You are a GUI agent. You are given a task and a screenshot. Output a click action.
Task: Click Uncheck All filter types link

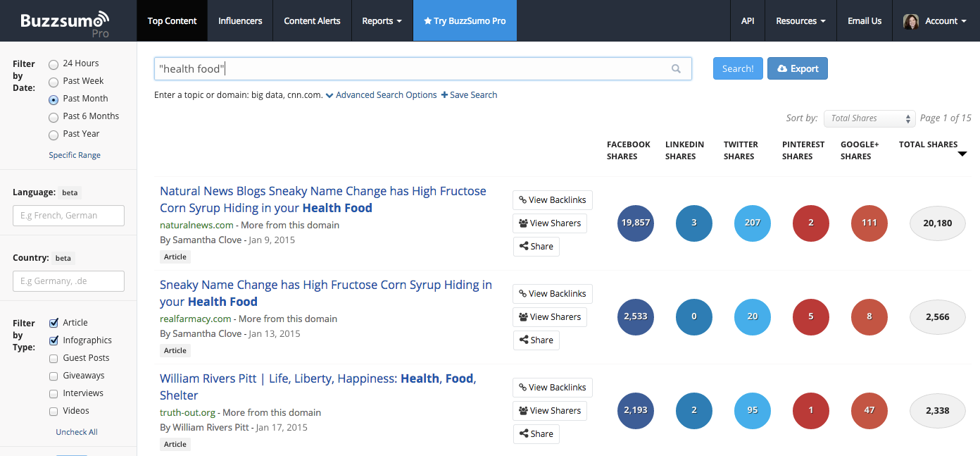77,432
